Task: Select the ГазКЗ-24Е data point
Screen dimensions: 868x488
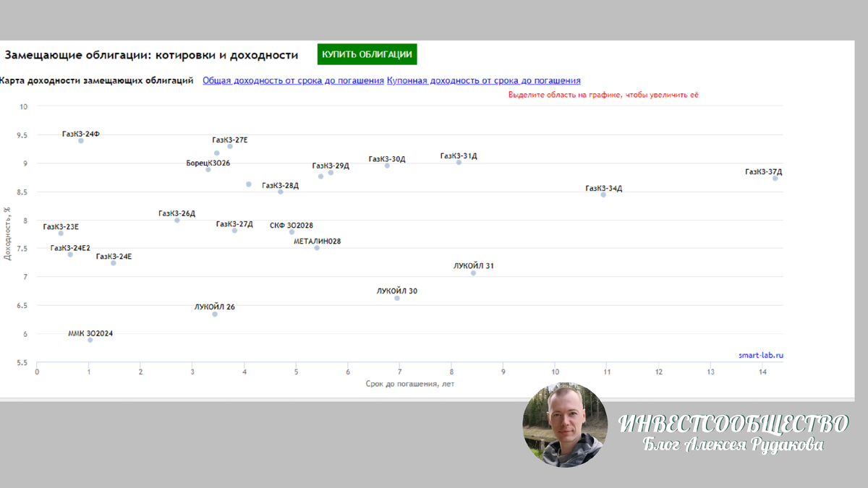Action: pyautogui.click(x=114, y=263)
